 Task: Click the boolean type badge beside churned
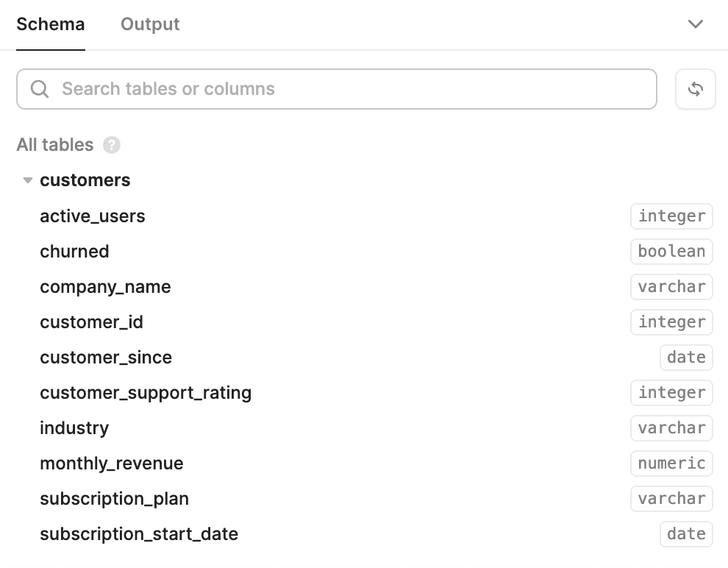point(671,251)
